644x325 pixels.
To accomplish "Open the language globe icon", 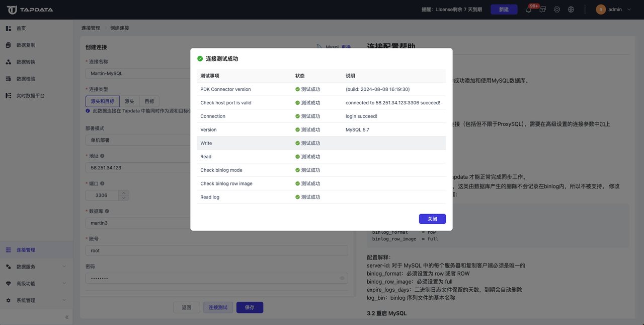I will (x=571, y=10).
